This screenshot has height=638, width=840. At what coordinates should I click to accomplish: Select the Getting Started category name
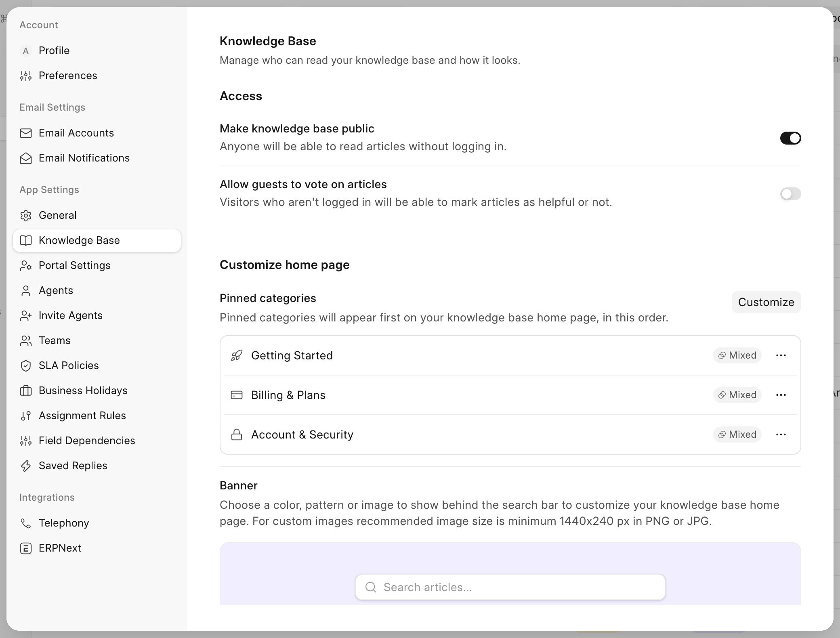(292, 355)
